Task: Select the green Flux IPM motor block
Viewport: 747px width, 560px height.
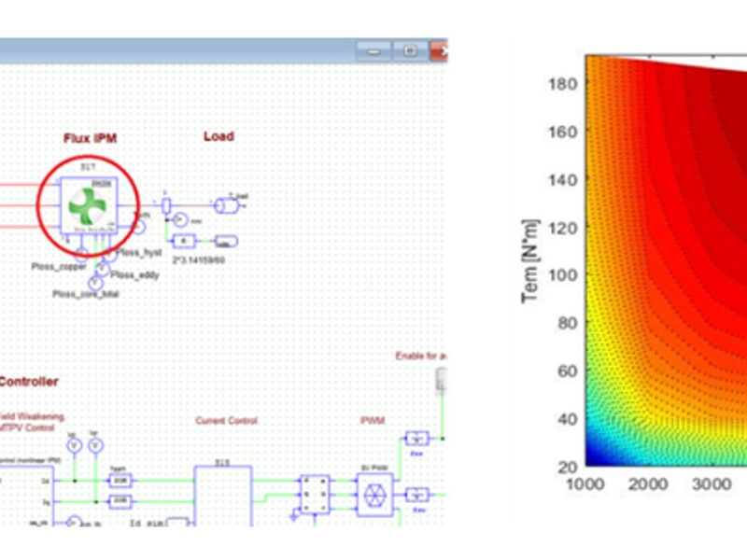Action: click(x=89, y=204)
